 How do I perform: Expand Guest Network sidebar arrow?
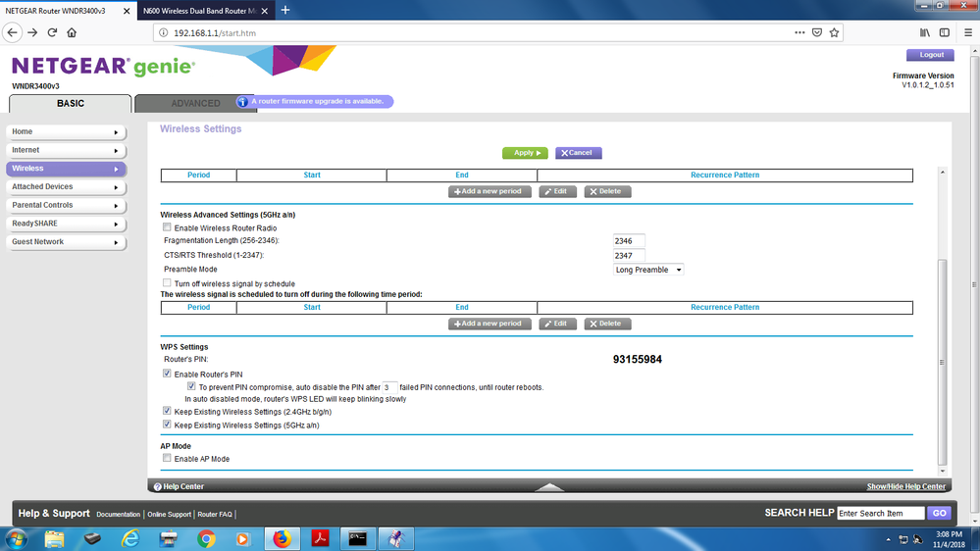(x=116, y=242)
